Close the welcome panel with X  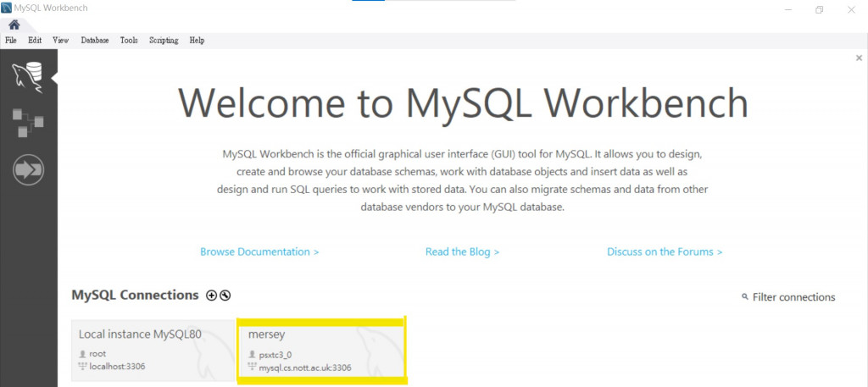(859, 58)
